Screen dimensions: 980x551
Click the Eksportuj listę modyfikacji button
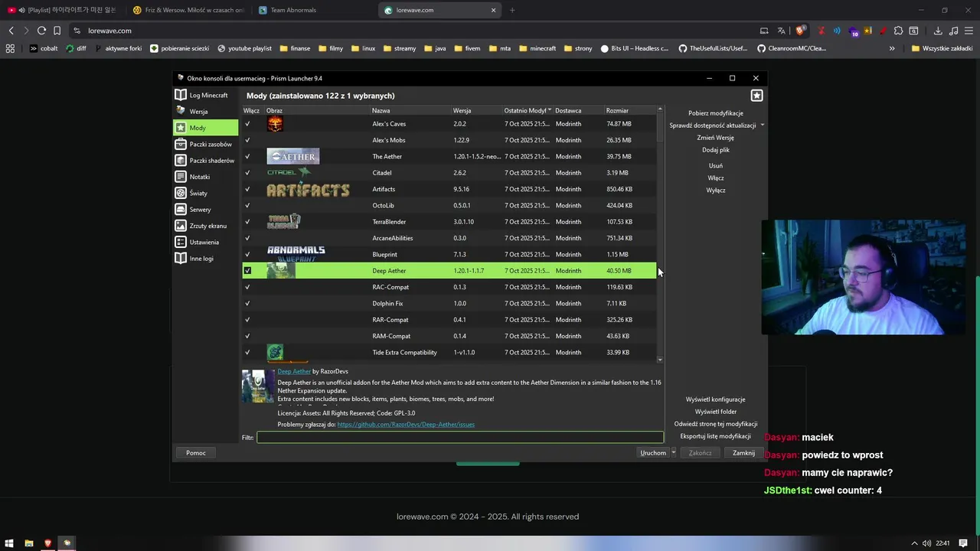tap(715, 436)
